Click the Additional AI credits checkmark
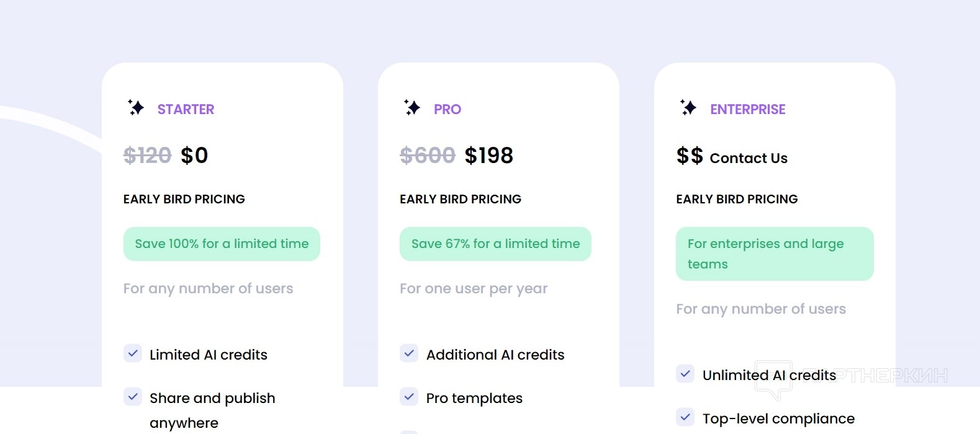Screen dimensions: 980x434 click(x=409, y=353)
